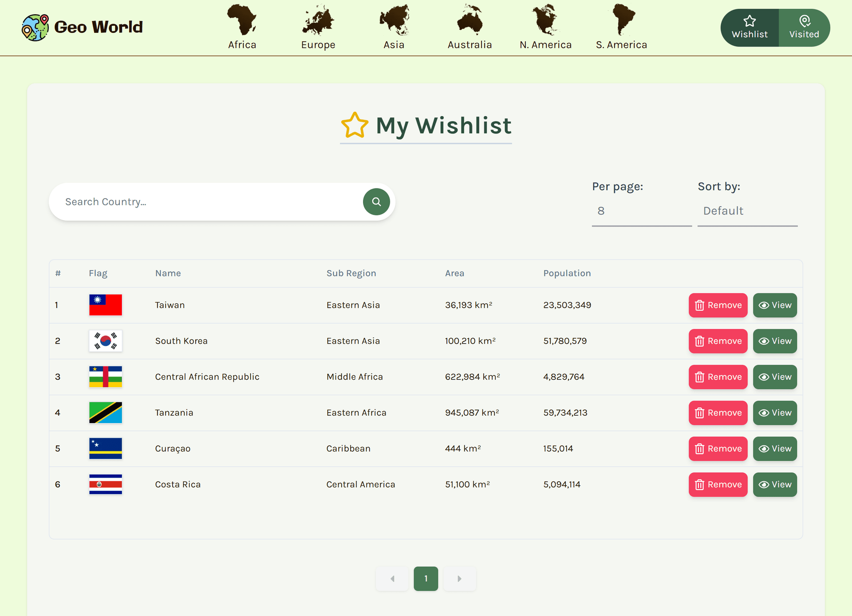
Task: Click the Tanzania country name
Action: point(174,413)
